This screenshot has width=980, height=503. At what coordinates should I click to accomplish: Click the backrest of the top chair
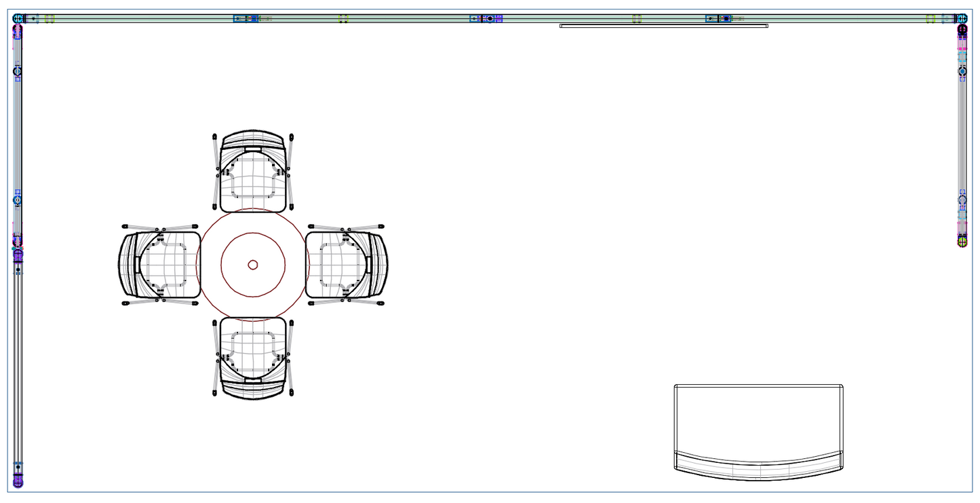(x=252, y=137)
